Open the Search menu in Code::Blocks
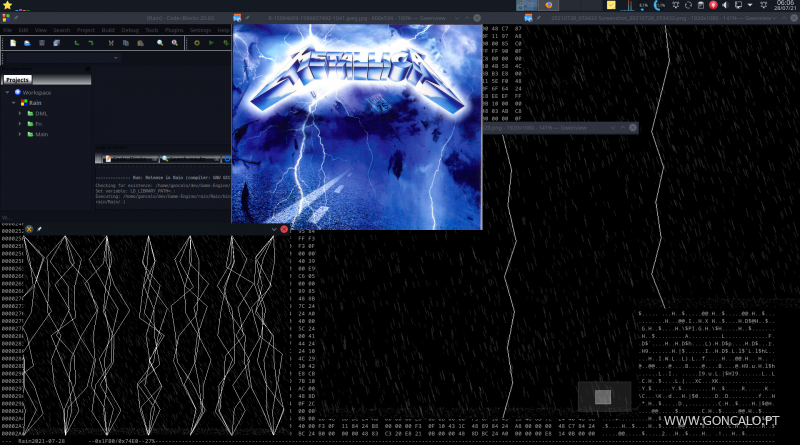This screenshot has width=800, height=445. point(62,30)
